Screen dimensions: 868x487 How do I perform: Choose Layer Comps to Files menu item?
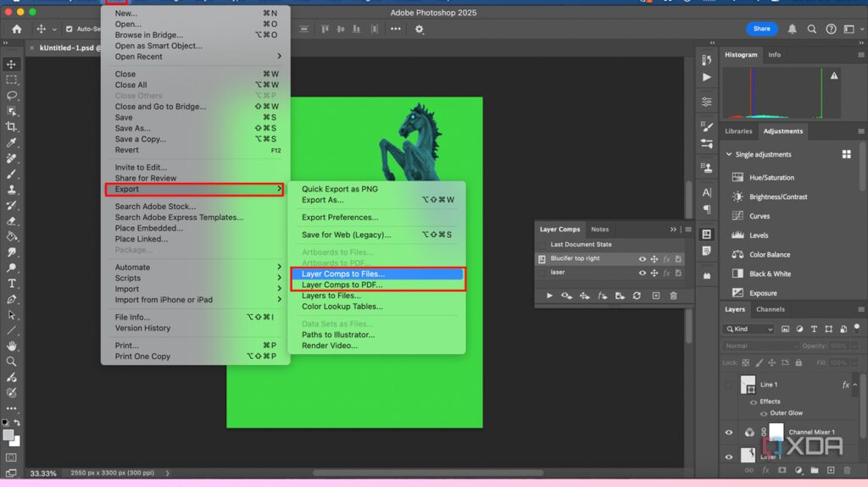pos(377,274)
